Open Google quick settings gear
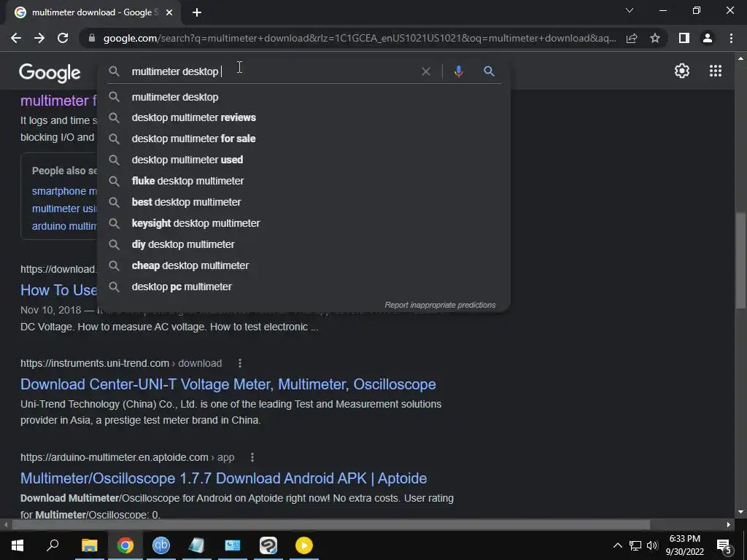The width and height of the screenshot is (747, 560). pos(682,71)
